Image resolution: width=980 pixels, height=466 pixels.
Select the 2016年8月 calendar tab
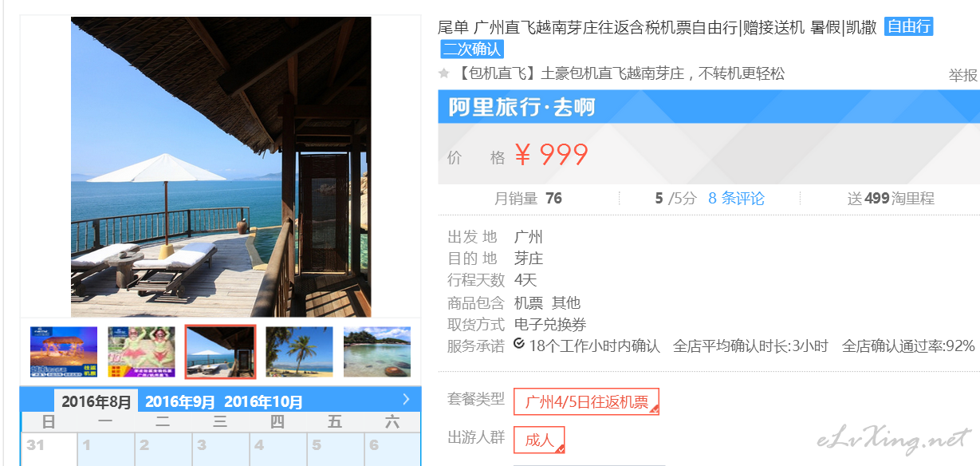[x=96, y=401]
